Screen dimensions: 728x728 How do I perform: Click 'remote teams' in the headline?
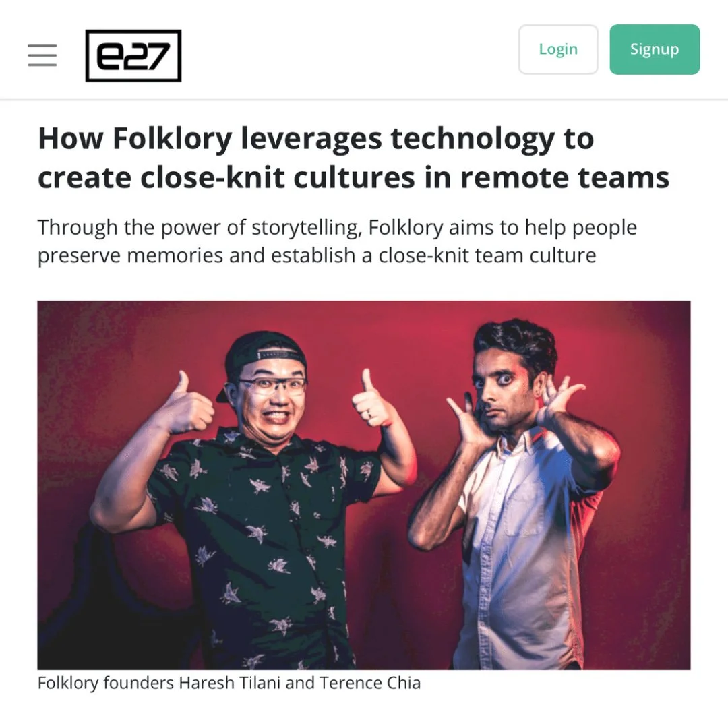[x=565, y=178]
